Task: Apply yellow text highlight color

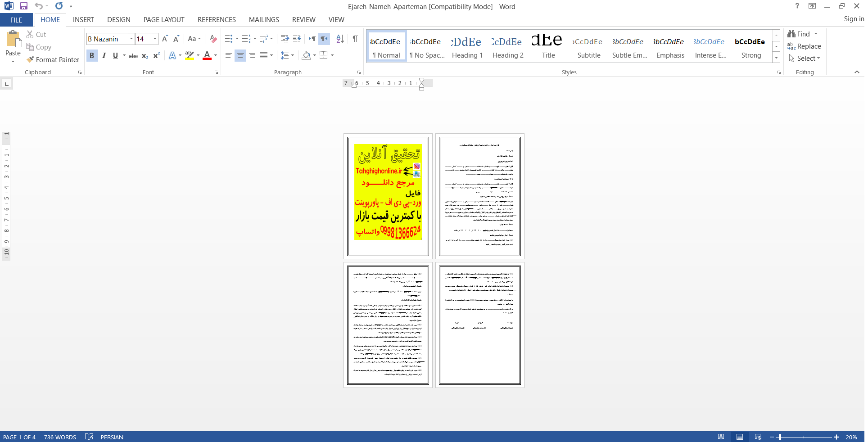Action: tap(190, 55)
